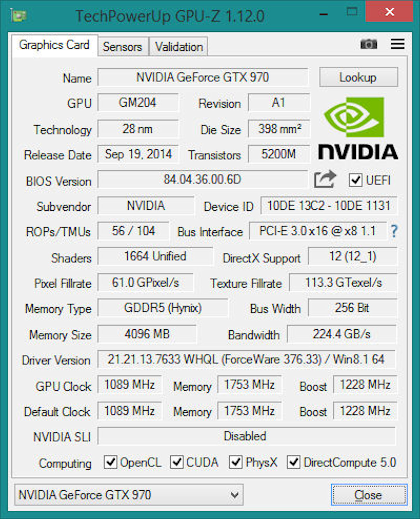The image size is (420, 519).
Task: Click the BIOS export share icon
Action: pos(325,179)
